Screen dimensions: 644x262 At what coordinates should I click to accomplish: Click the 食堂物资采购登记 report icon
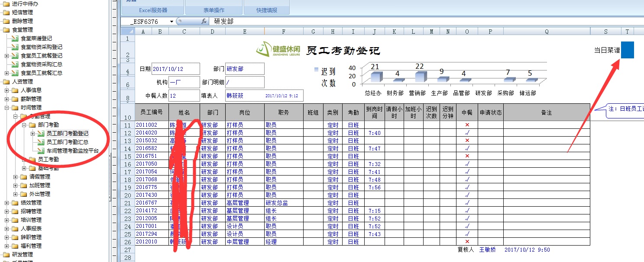[x=15, y=47]
